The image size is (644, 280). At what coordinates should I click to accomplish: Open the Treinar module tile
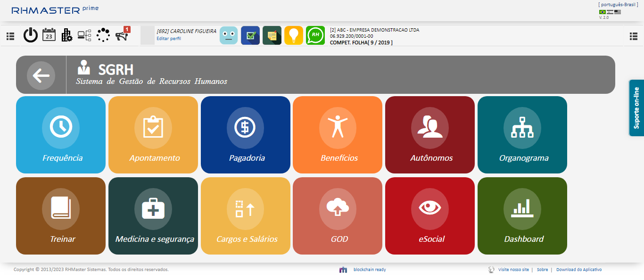point(61,216)
